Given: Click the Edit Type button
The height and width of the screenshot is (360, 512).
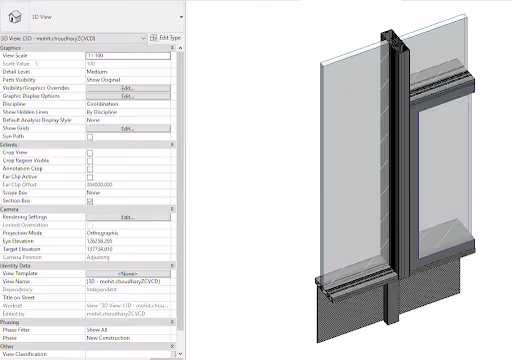Looking at the screenshot, I should (x=165, y=38).
